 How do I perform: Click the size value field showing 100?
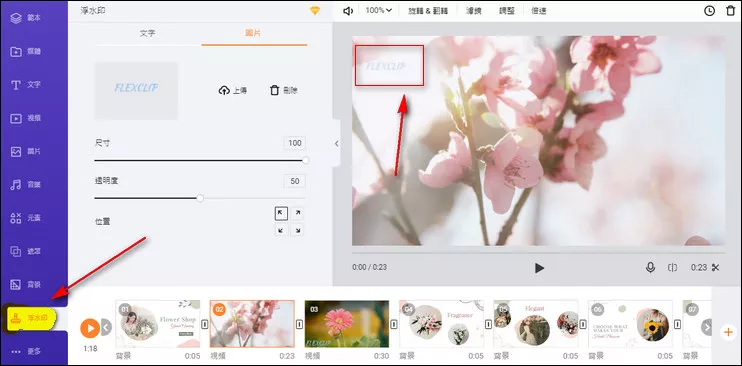point(295,143)
